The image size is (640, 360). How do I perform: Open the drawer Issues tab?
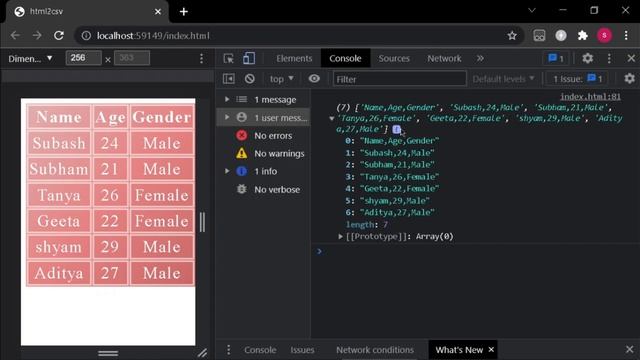coord(302,350)
